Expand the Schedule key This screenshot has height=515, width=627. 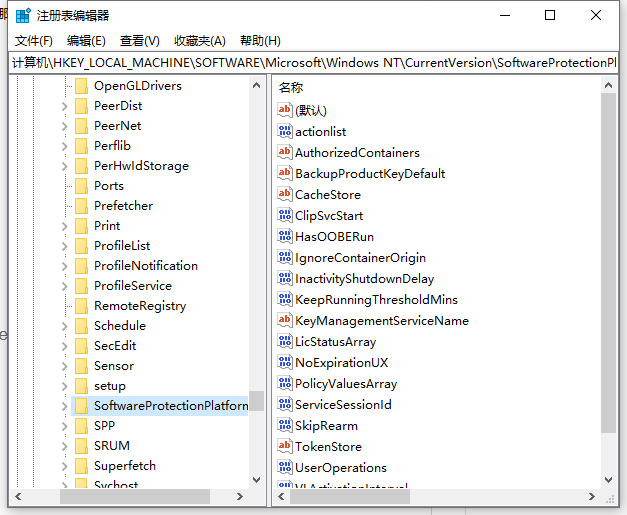pos(65,326)
